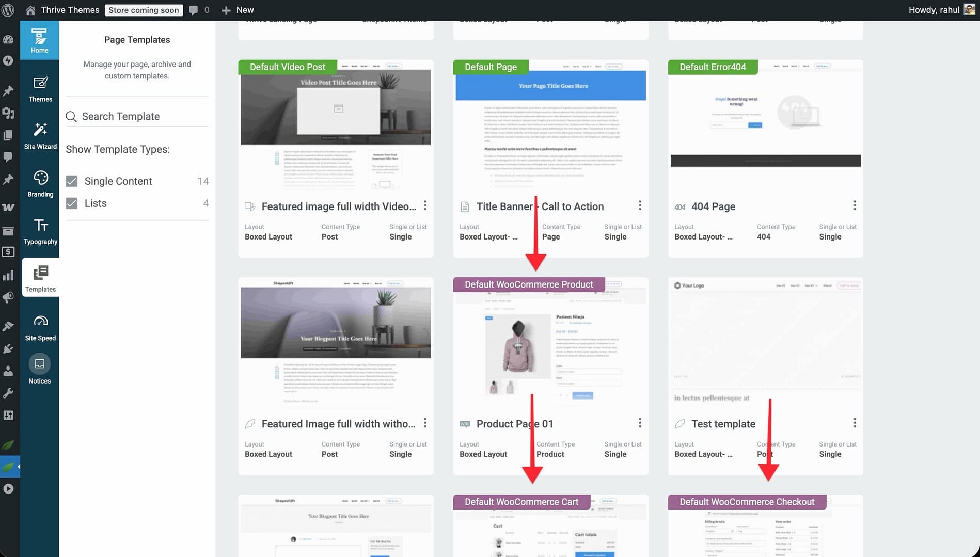View Notices in sidebar

pos(40,370)
